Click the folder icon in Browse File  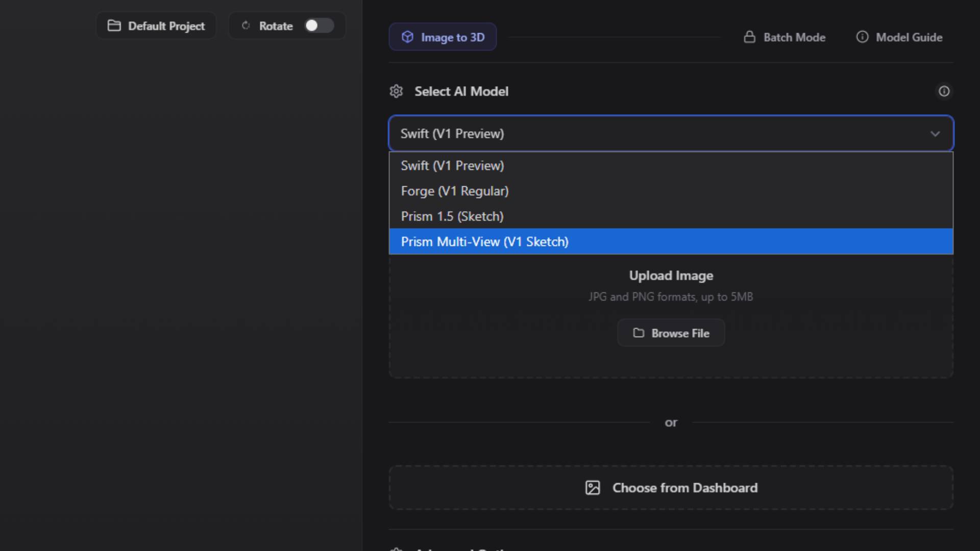(639, 333)
